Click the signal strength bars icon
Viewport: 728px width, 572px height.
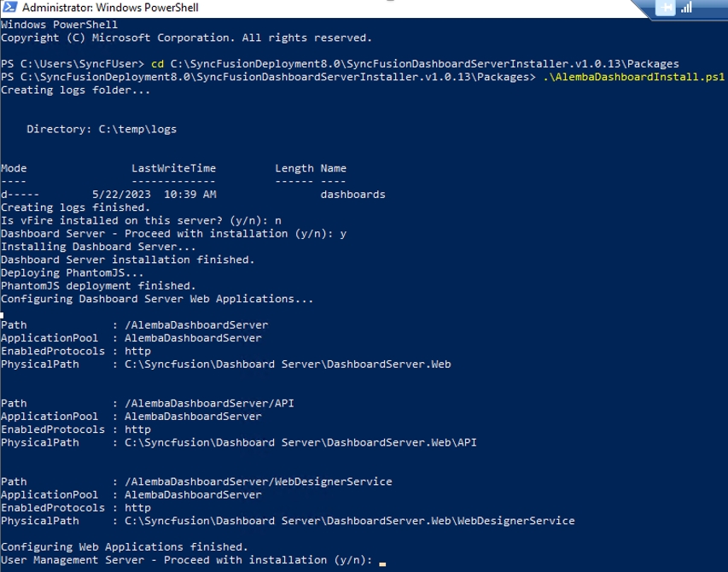click(x=686, y=8)
